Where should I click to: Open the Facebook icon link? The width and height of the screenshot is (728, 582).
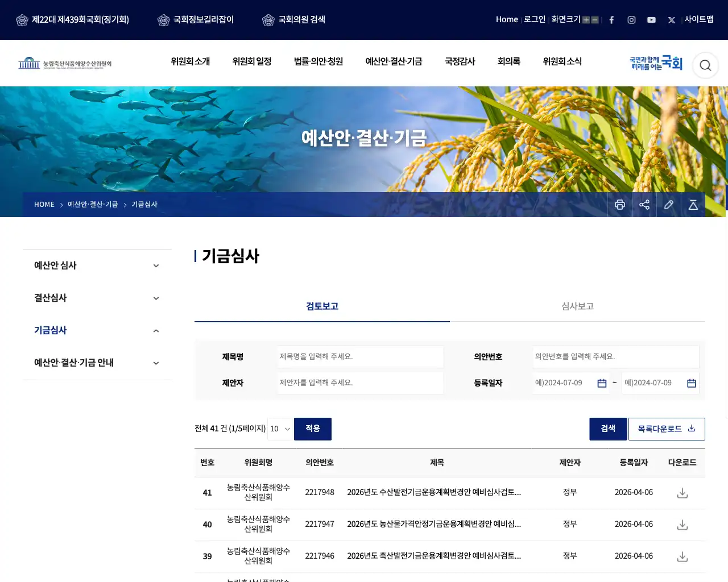point(611,20)
